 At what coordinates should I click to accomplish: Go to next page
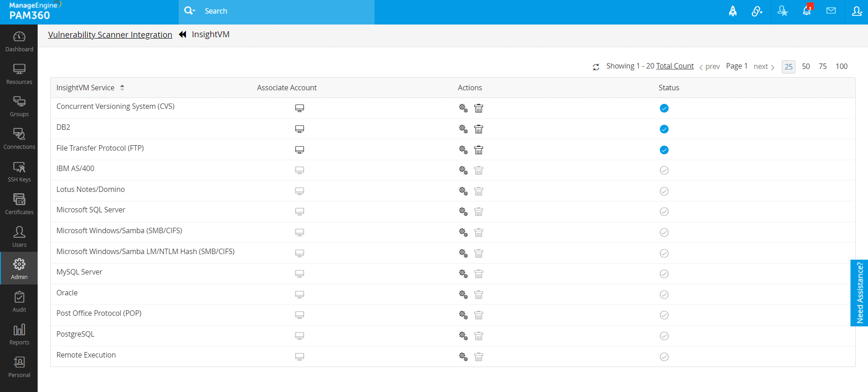764,67
